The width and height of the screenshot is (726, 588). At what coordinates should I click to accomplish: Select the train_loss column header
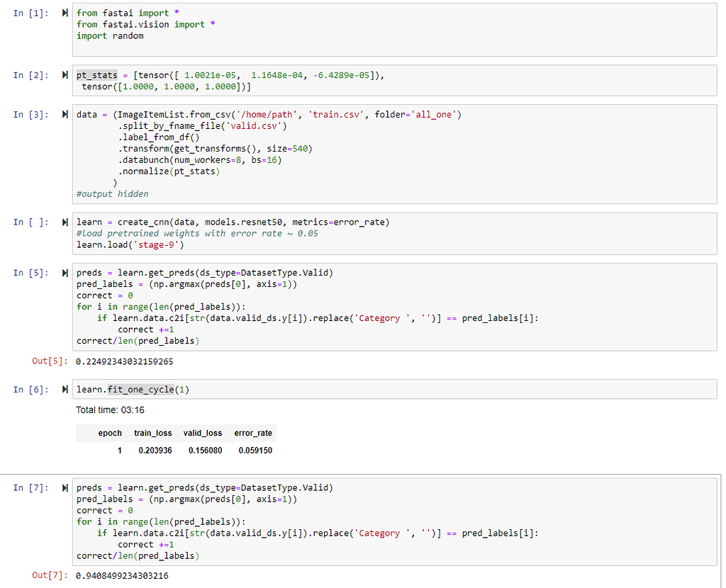click(153, 433)
